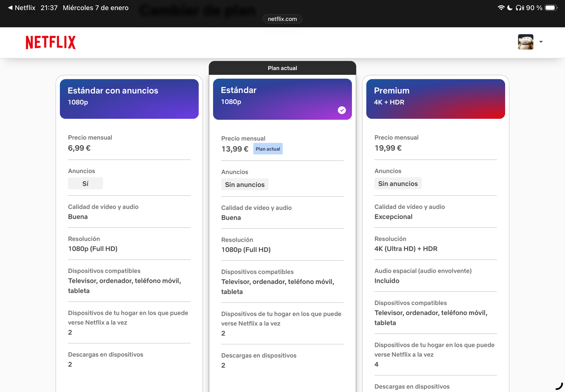Click the Plan actual header tab

tap(282, 68)
